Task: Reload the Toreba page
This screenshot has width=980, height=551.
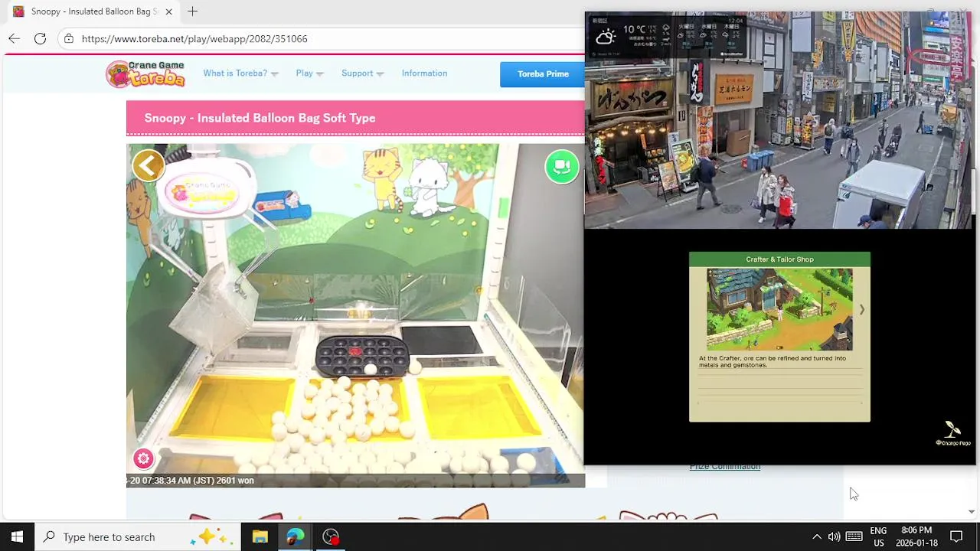Action: (40, 38)
